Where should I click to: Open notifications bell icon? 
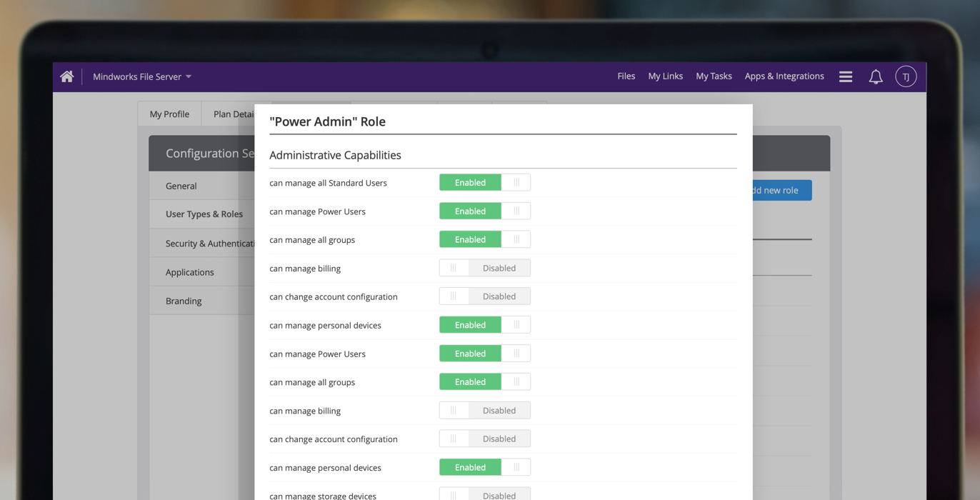(876, 76)
